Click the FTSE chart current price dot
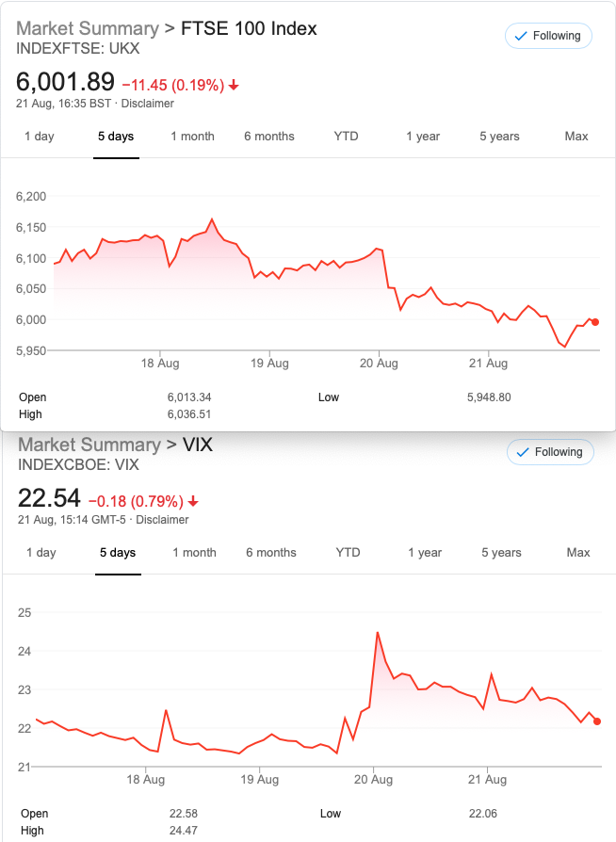The image size is (616, 842). coord(595,322)
